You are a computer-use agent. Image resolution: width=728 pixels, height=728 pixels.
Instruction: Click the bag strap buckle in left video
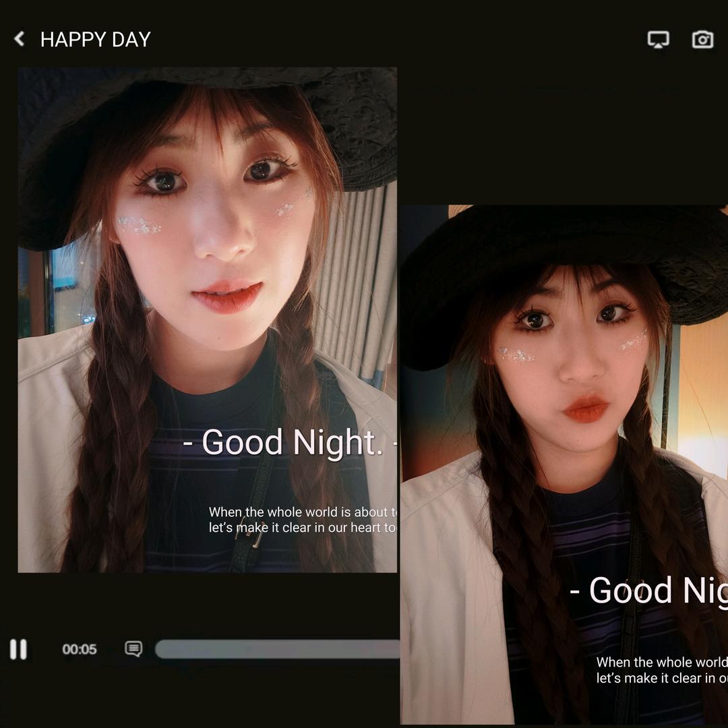pyautogui.click(x=255, y=538)
